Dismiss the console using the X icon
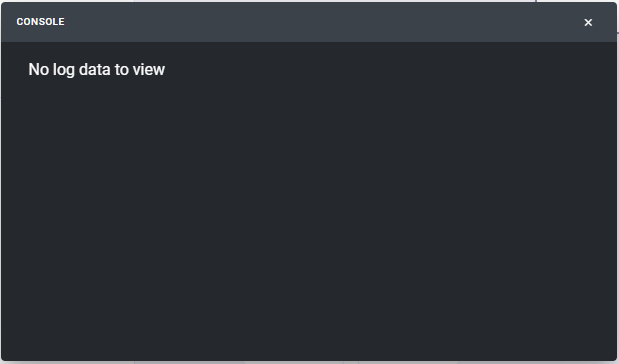The height and width of the screenshot is (364, 619). (588, 23)
